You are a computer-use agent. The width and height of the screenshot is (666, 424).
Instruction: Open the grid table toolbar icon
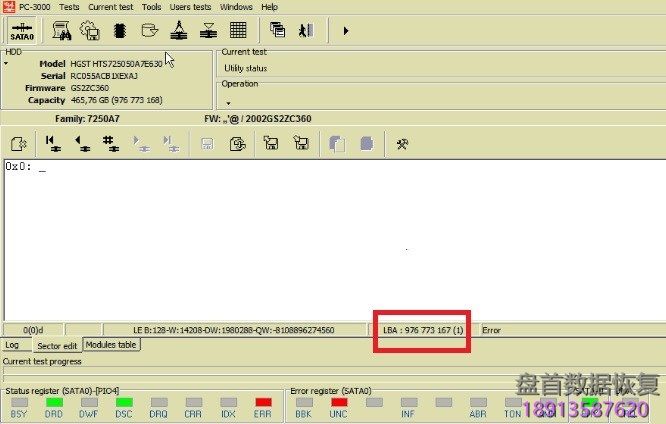238,31
